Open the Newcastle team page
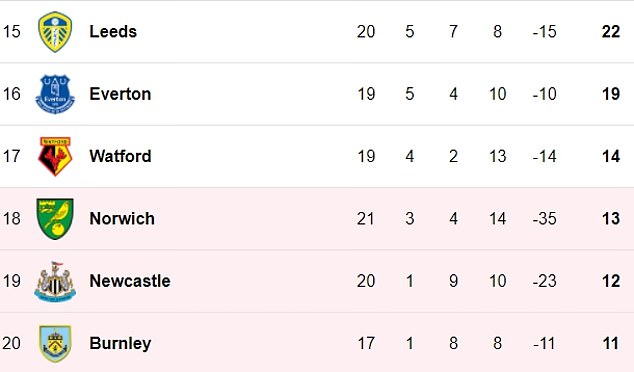Viewport: 634px width, 372px height. pyautogui.click(x=130, y=281)
